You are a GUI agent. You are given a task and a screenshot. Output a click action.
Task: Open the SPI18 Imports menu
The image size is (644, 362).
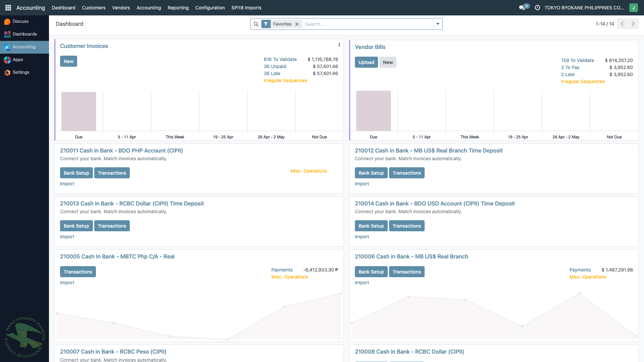coord(246,7)
